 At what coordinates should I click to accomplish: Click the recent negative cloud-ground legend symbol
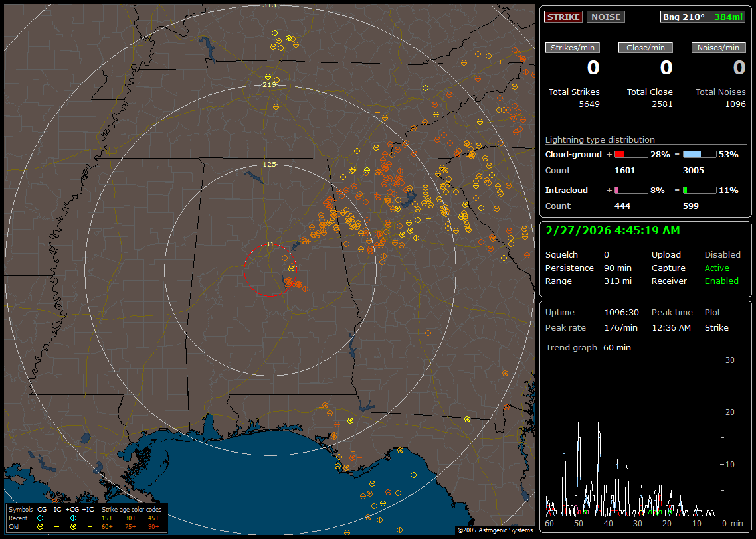click(41, 518)
